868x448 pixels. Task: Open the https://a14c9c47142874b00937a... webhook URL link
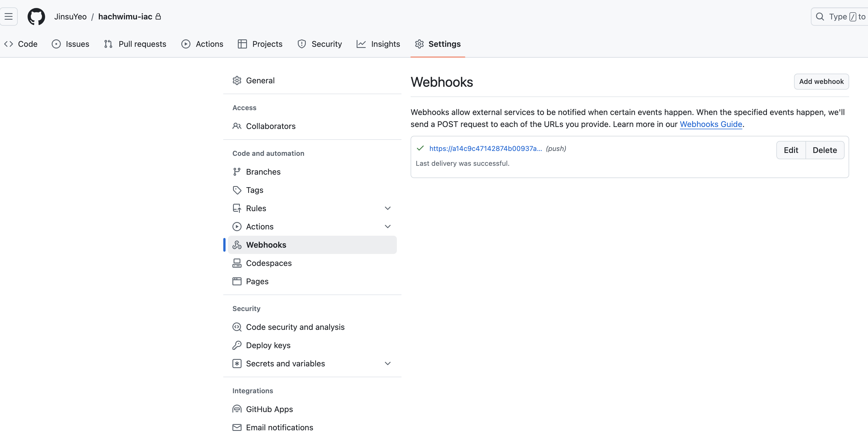(486, 149)
